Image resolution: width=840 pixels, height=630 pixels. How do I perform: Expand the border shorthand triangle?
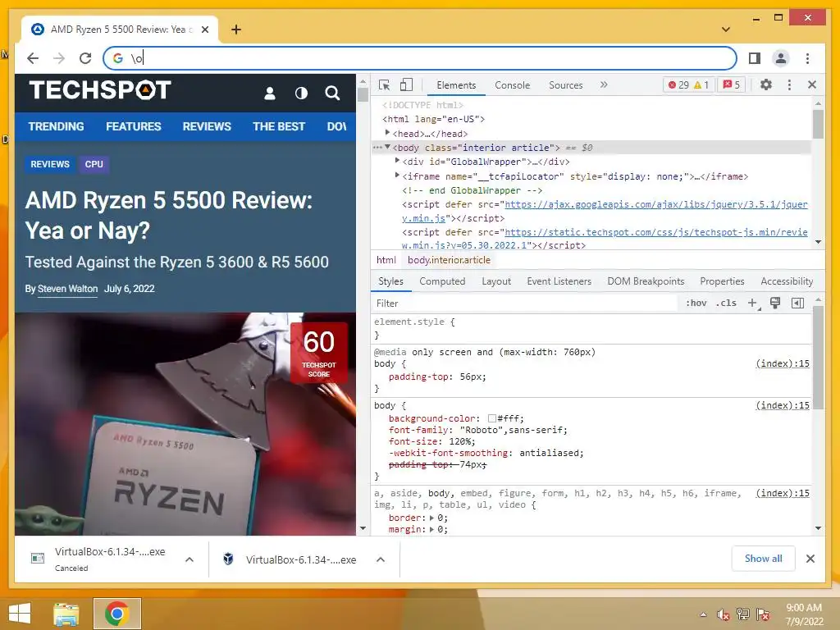pyautogui.click(x=431, y=518)
